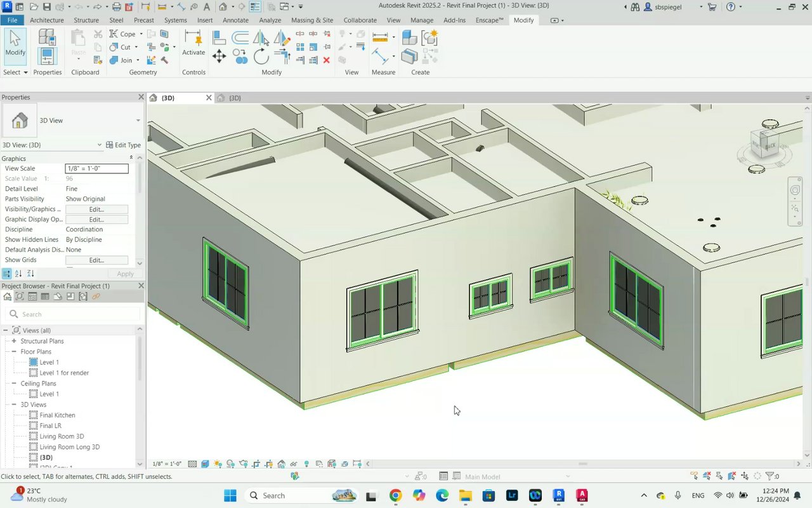Select the Offset tool

coord(240,38)
